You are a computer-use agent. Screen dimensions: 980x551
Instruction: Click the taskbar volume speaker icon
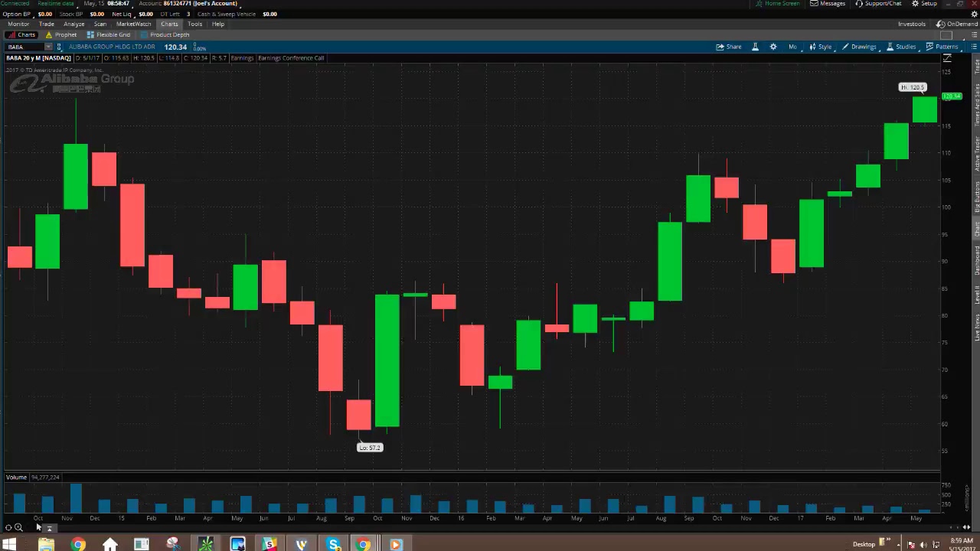pyautogui.click(x=923, y=544)
